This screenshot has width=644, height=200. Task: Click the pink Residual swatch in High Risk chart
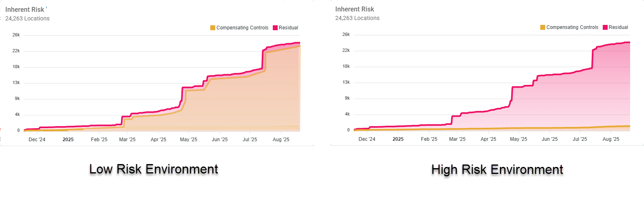click(x=605, y=27)
